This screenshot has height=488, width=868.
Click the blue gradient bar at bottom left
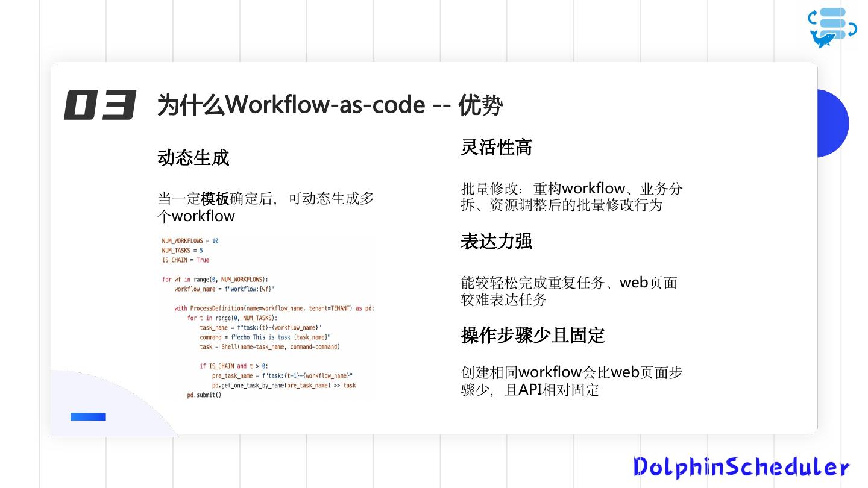click(87, 416)
